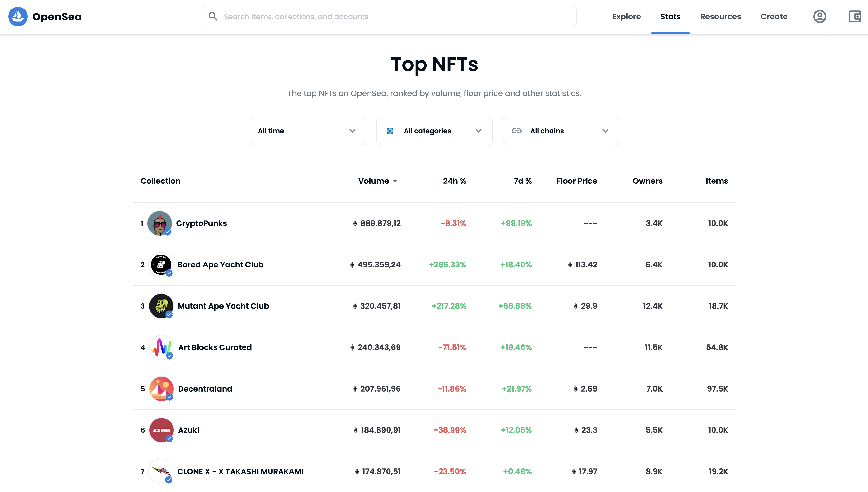Open the Resources menu

pyautogui.click(x=720, y=17)
